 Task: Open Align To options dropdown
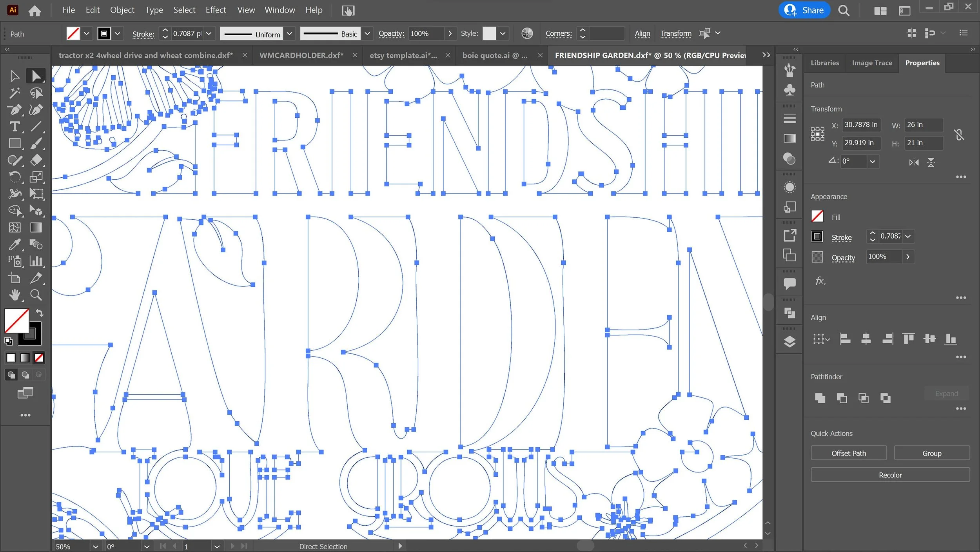click(821, 339)
